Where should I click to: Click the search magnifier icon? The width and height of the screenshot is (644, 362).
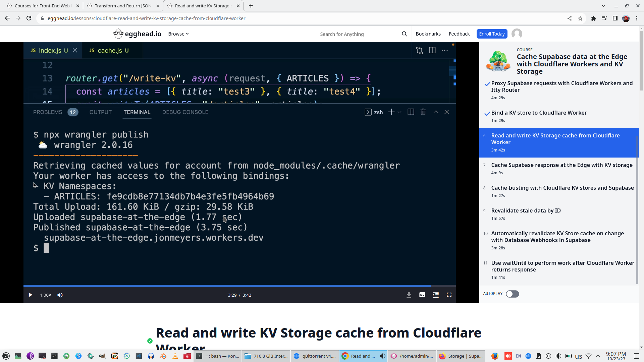(404, 34)
